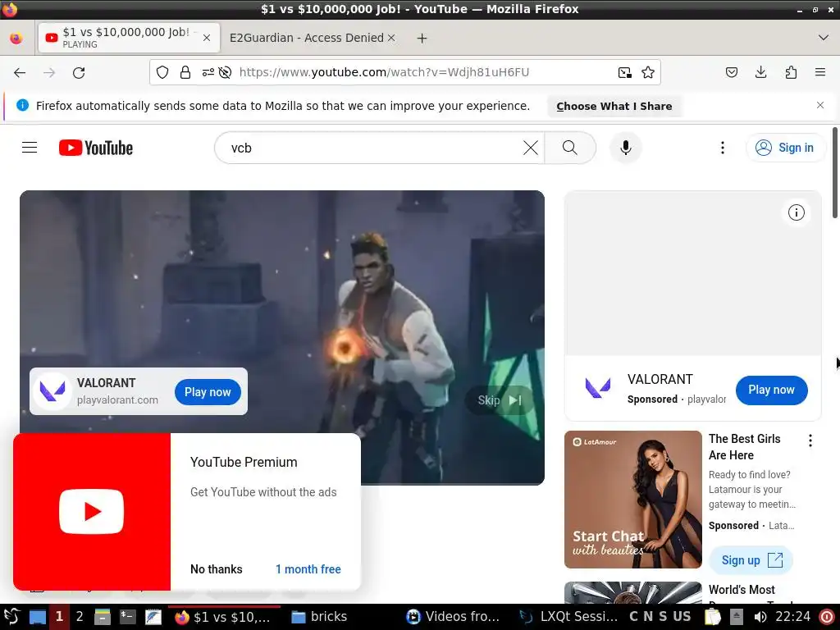This screenshot has height=630, width=840.
Task: Sign in to YouTube
Action: pos(785,148)
